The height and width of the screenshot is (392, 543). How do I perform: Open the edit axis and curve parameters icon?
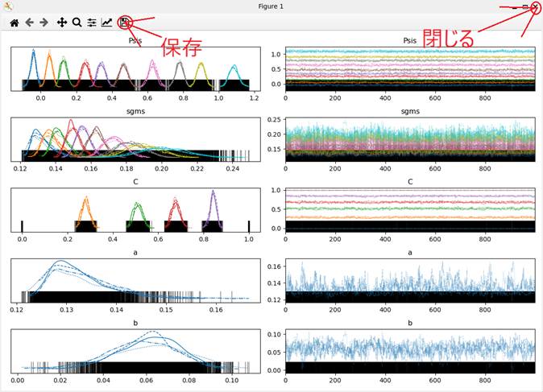[107, 23]
